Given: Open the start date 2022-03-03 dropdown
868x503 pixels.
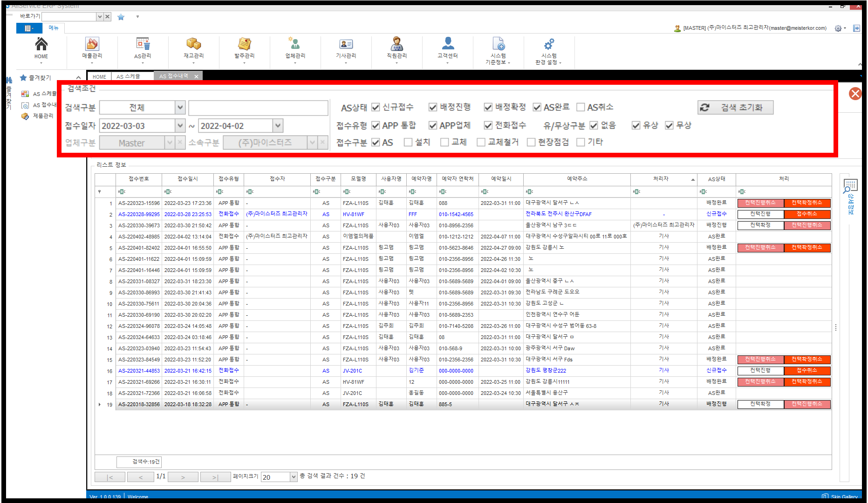Looking at the screenshot, I should coord(180,126).
